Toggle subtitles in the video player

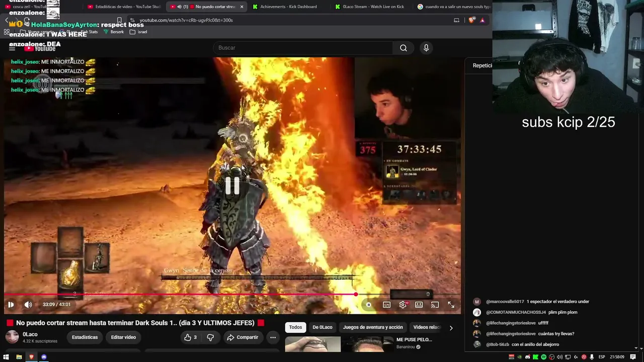(x=386, y=305)
